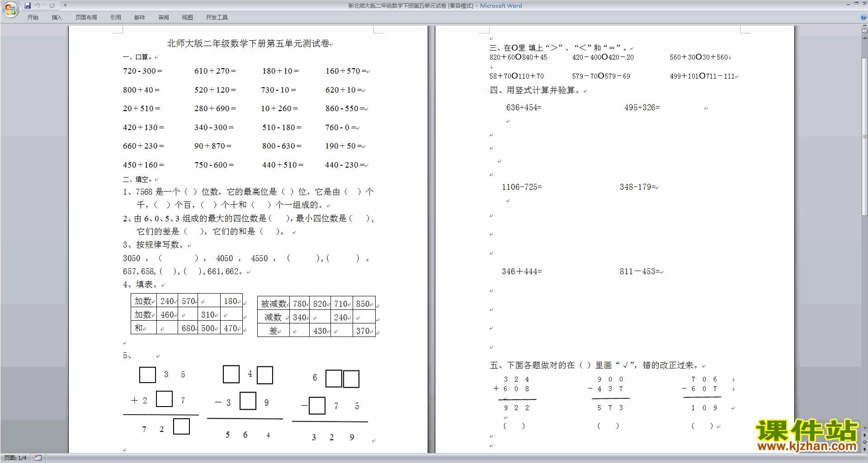Expand the Undo history dropdown arrow
Image resolution: width=868 pixels, height=463 pixels.
(44, 5)
